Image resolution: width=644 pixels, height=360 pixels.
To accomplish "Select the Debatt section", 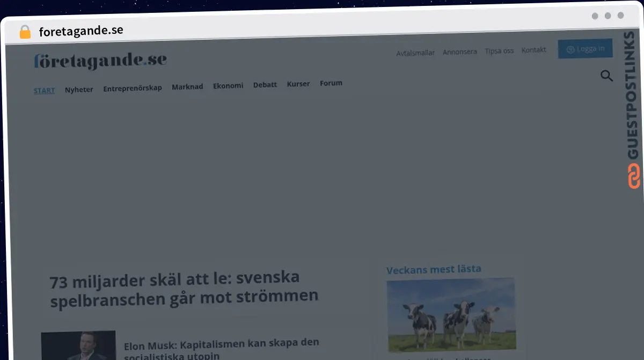I will pos(265,84).
